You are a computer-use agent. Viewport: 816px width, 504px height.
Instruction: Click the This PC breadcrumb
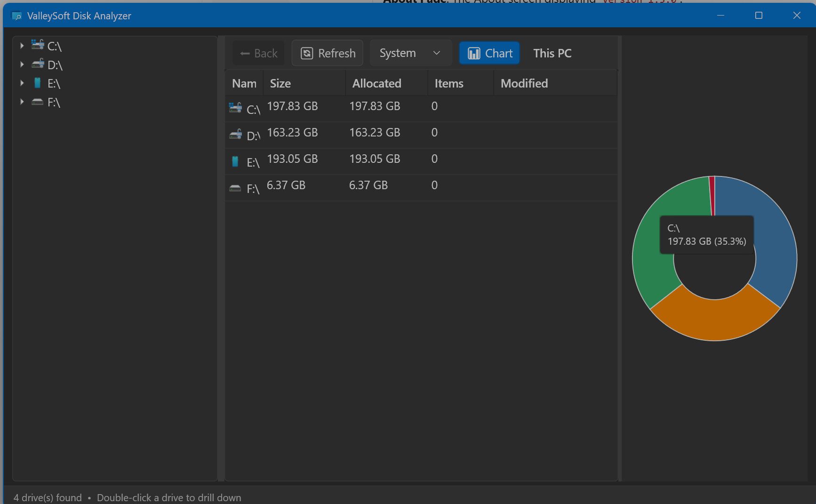552,53
